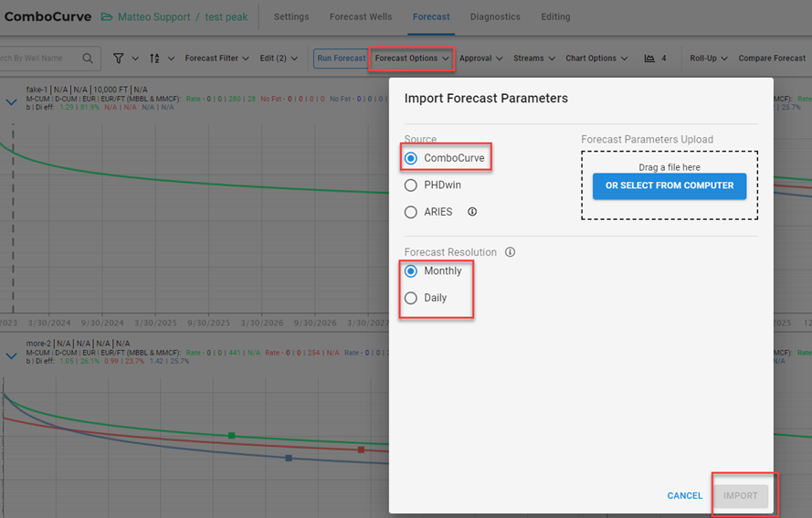Click the red marker on more-2 curve
This screenshot has width=812, height=518.
click(361, 449)
